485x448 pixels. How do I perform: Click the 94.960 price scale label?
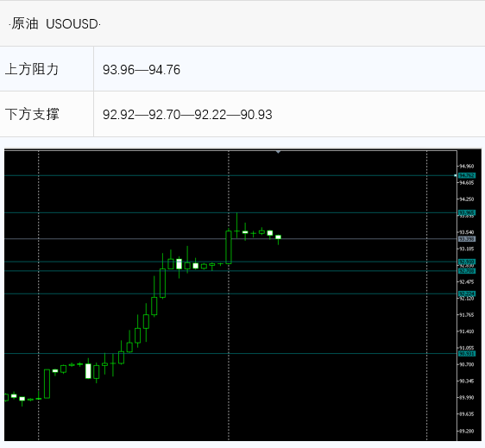pyautogui.click(x=466, y=166)
